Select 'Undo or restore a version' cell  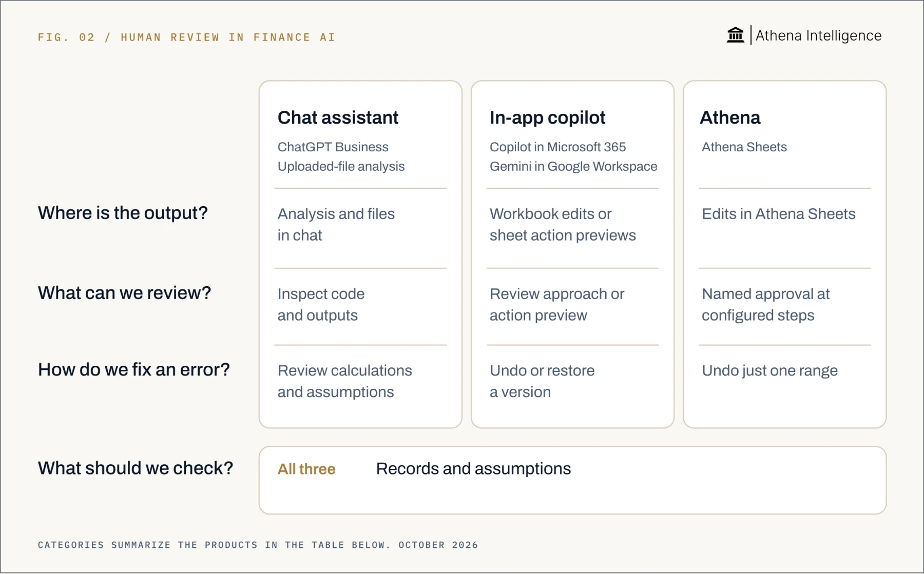coord(542,381)
